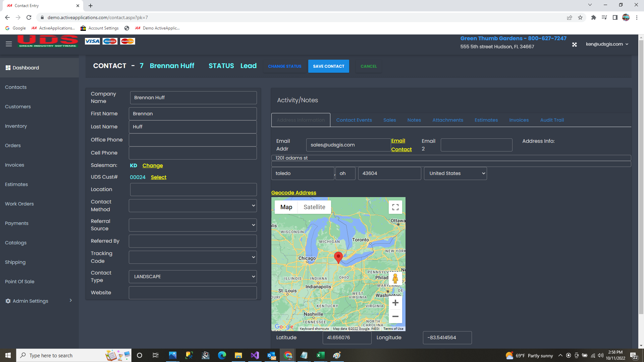The height and width of the screenshot is (362, 644).
Task: Open browser extensions puzzle icon
Action: click(x=593, y=17)
